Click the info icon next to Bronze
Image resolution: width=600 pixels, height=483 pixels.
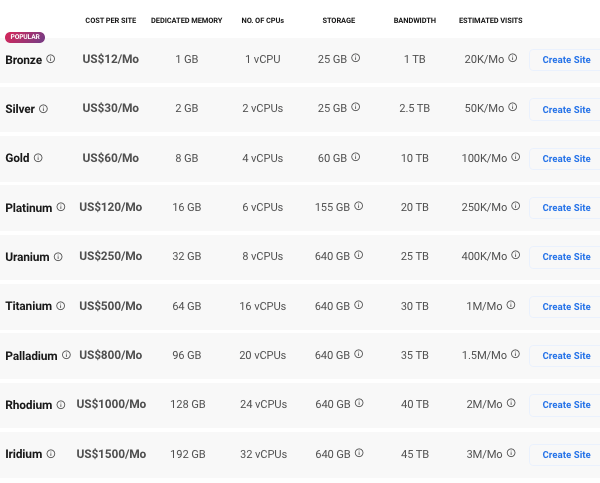coord(51,59)
